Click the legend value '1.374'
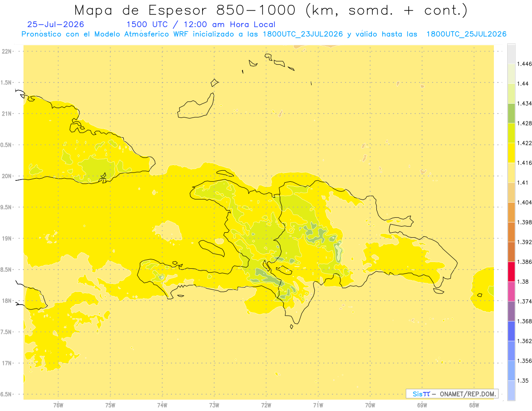532x411 pixels. 525,301
